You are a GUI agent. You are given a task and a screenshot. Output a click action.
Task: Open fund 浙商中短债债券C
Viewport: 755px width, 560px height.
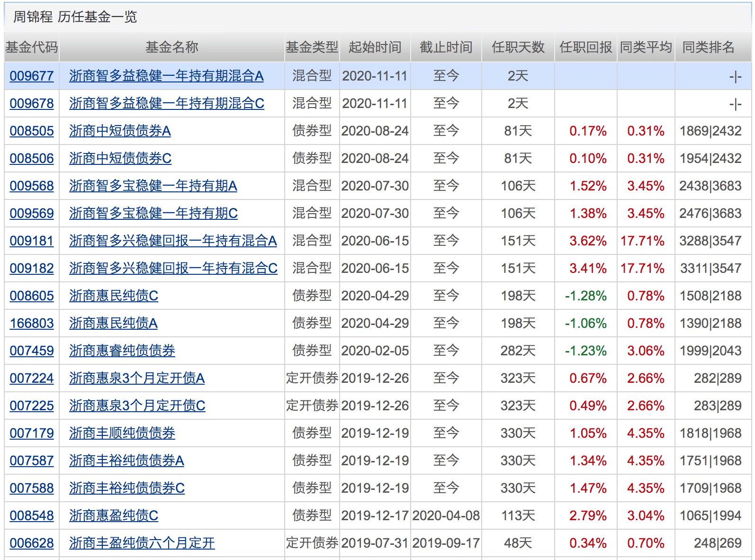pyautogui.click(x=120, y=158)
